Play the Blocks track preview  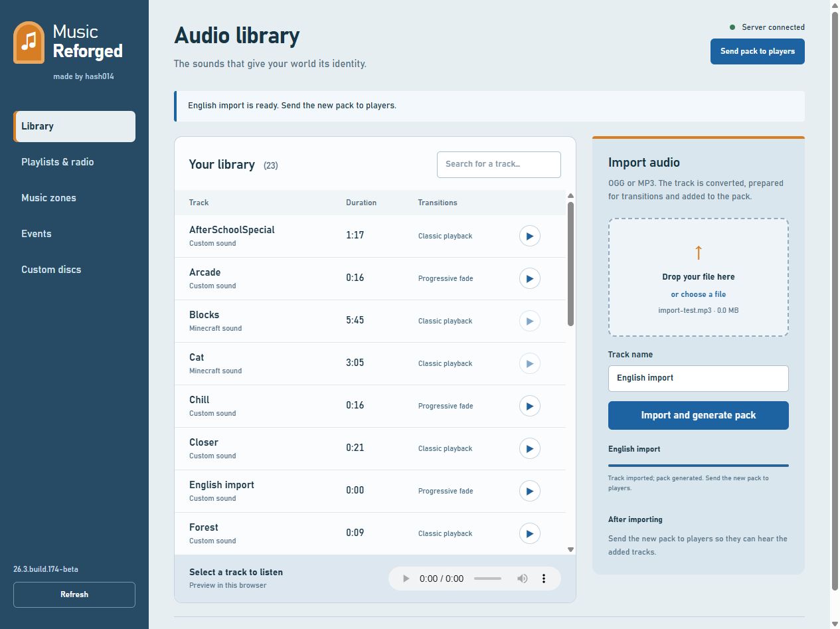[x=529, y=321]
